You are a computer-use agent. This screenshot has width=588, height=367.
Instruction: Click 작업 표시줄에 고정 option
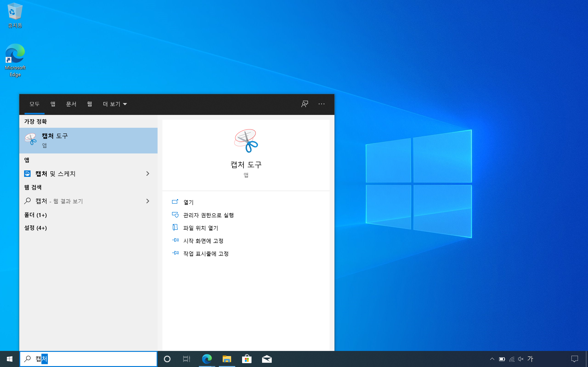(x=206, y=254)
